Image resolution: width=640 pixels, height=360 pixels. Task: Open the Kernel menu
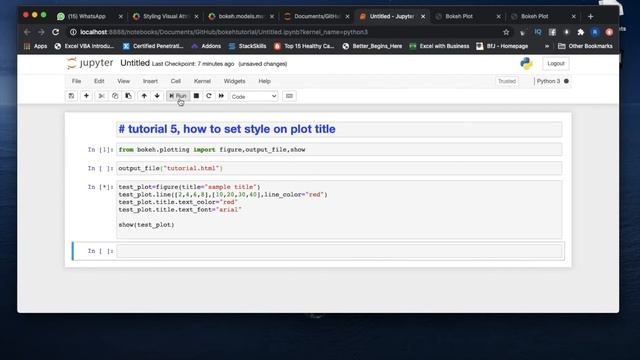tap(202, 81)
